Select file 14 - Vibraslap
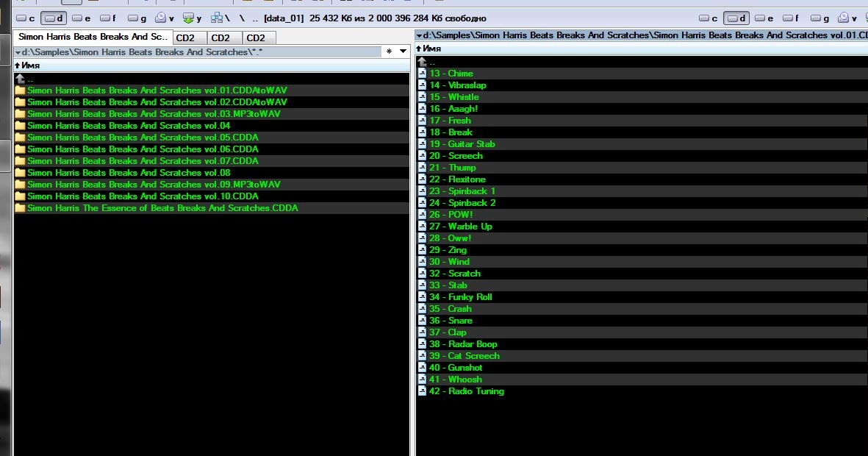868x456 pixels. pyautogui.click(x=457, y=85)
